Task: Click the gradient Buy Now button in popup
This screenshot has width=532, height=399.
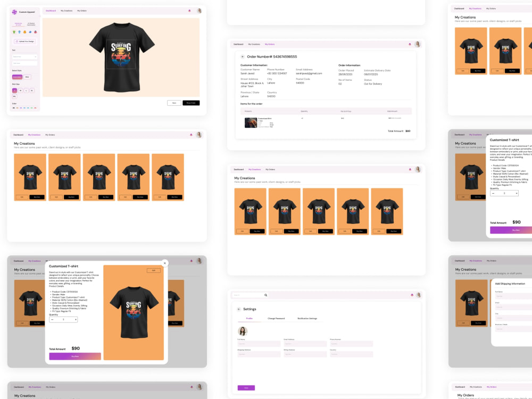Action: click(75, 356)
